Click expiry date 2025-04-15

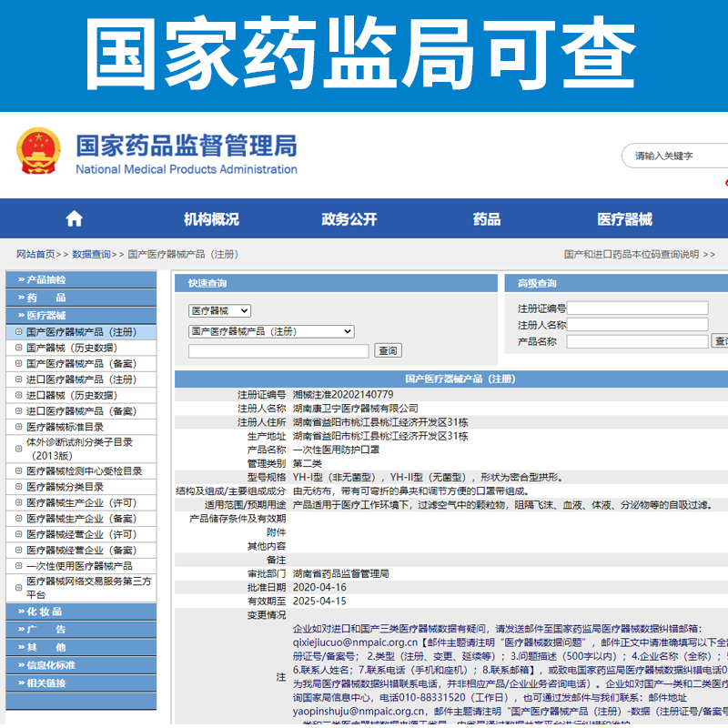click(319, 601)
